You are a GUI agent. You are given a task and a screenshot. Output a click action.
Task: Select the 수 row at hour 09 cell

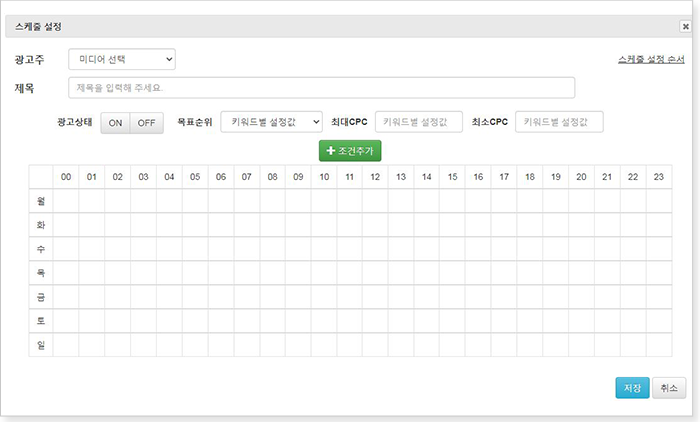pos(298,248)
